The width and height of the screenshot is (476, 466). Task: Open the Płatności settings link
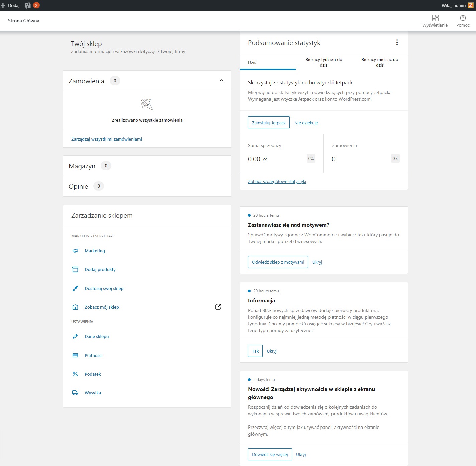point(94,355)
